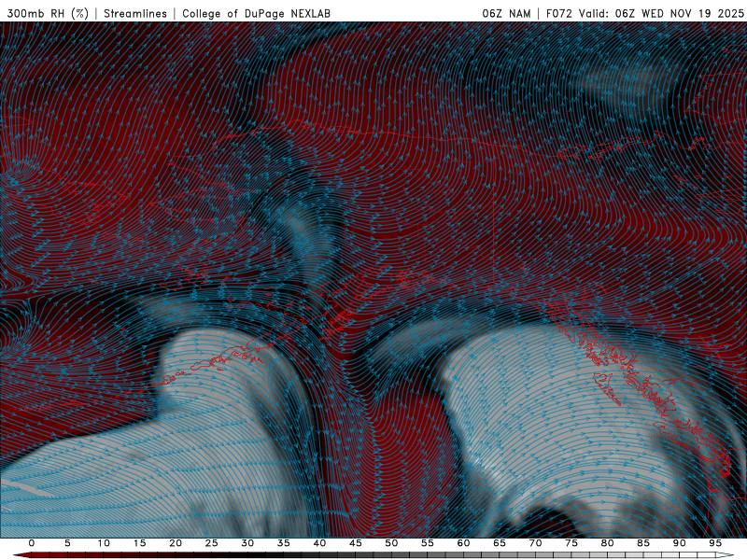Click the '55' tick label on colorbar
The image size is (747, 560).
(428, 543)
